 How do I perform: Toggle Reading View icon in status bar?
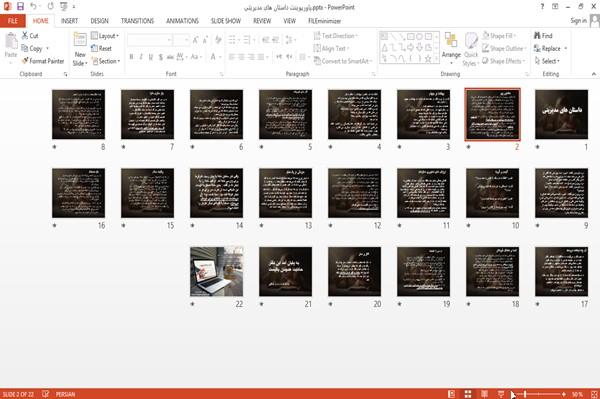[484, 394]
